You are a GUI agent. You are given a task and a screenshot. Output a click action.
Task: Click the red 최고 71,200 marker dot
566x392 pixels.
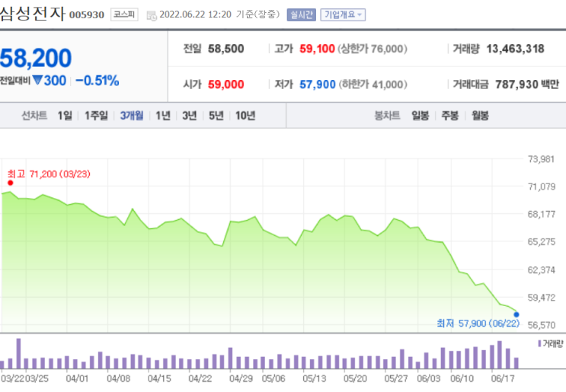(11, 183)
